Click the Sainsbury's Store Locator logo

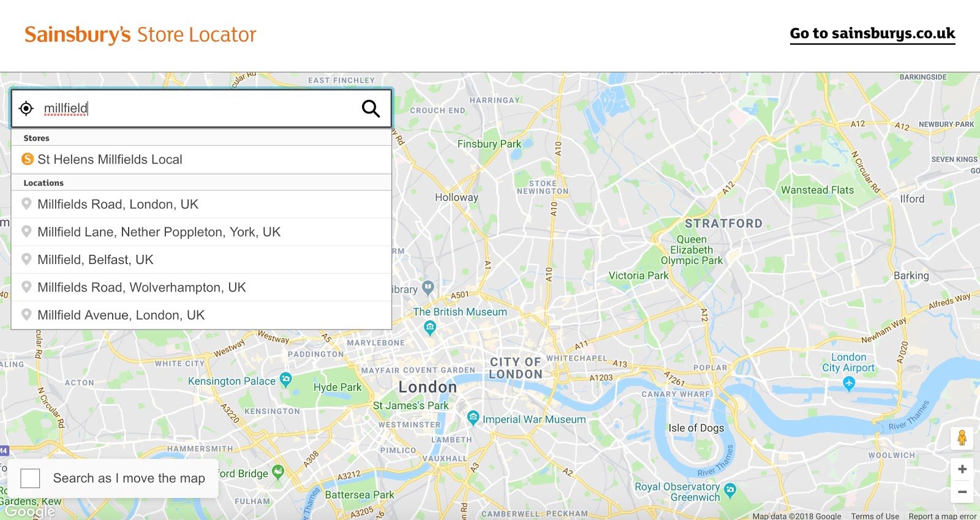point(140,34)
